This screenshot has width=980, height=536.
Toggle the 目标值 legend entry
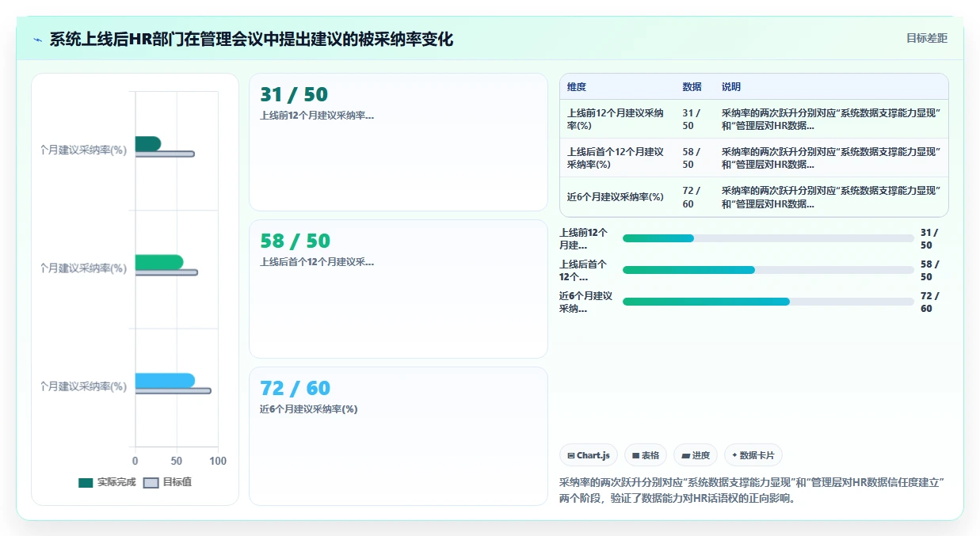167,482
